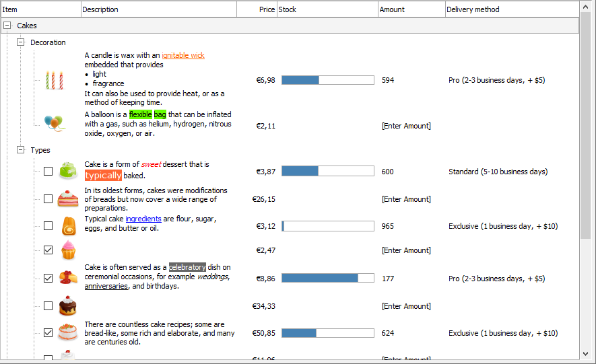Select the chocolate cake icon
Screen dimensions: 596x364
pyautogui.click(x=68, y=306)
